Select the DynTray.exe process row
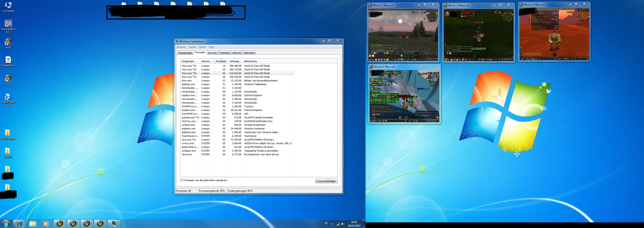 (237, 121)
